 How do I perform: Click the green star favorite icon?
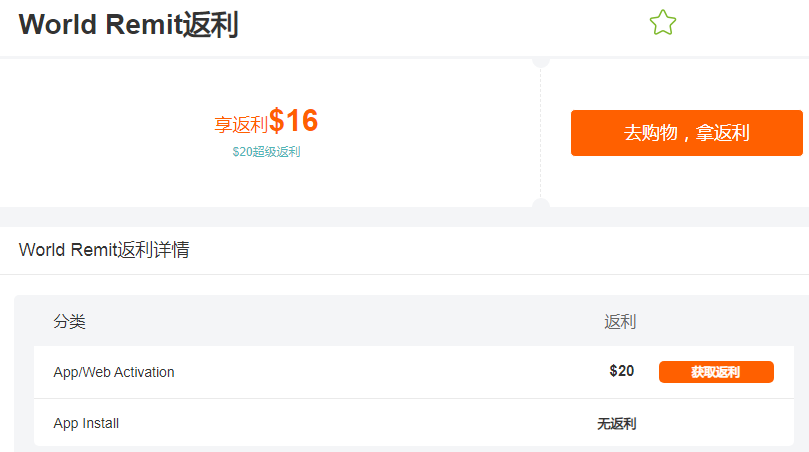coord(662,23)
